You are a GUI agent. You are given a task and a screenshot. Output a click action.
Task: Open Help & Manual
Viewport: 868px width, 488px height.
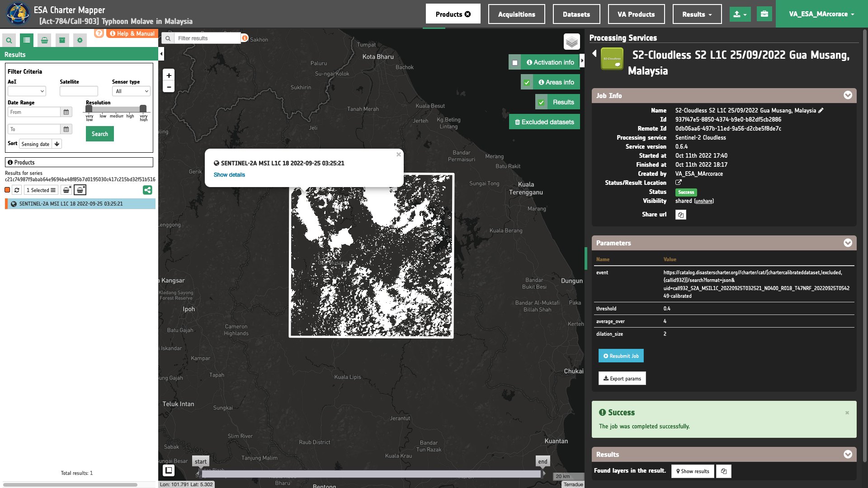click(x=132, y=33)
